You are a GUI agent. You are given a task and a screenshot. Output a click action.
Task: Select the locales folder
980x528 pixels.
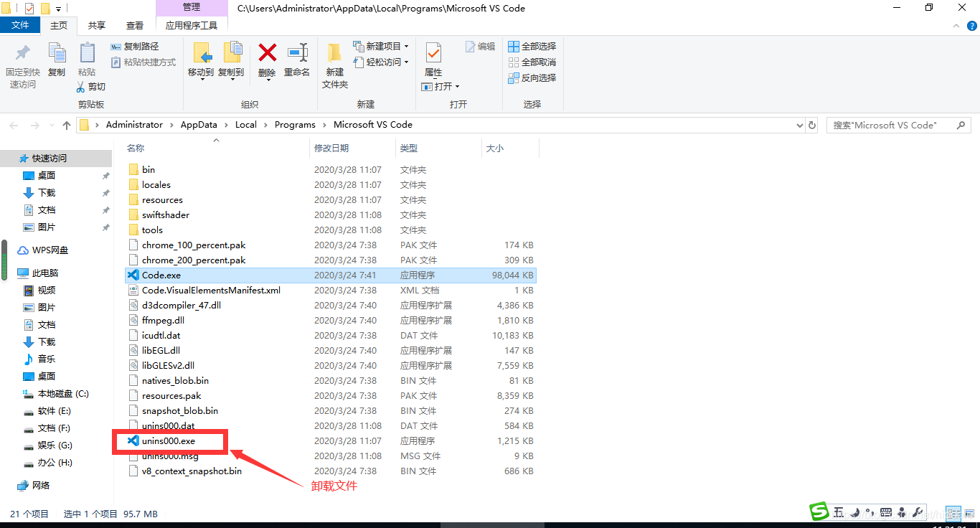[156, 185]
